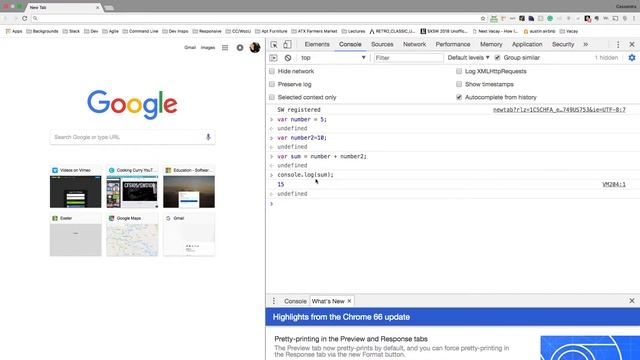The width and height of the screenshot is (640, 360).
Task: Open the Lectures bookmark folder
Action: 353,31
